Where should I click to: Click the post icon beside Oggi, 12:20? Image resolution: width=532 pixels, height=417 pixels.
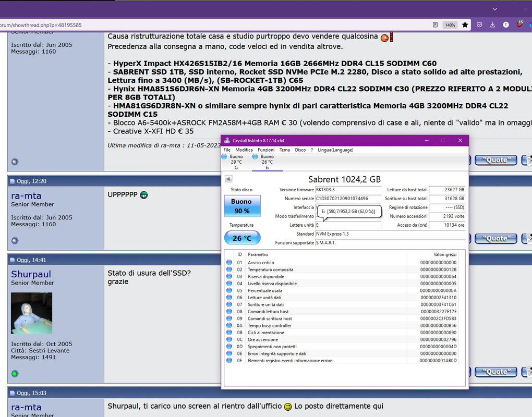coord(13,181)
